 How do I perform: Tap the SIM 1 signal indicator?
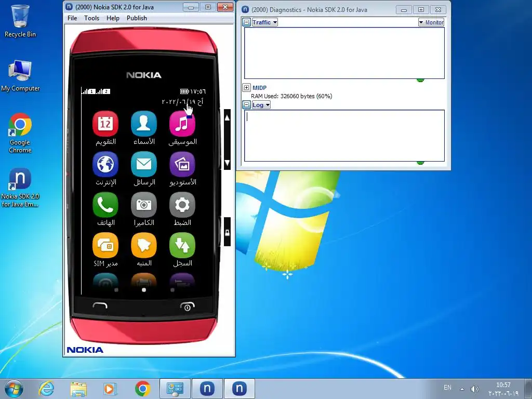88,91
